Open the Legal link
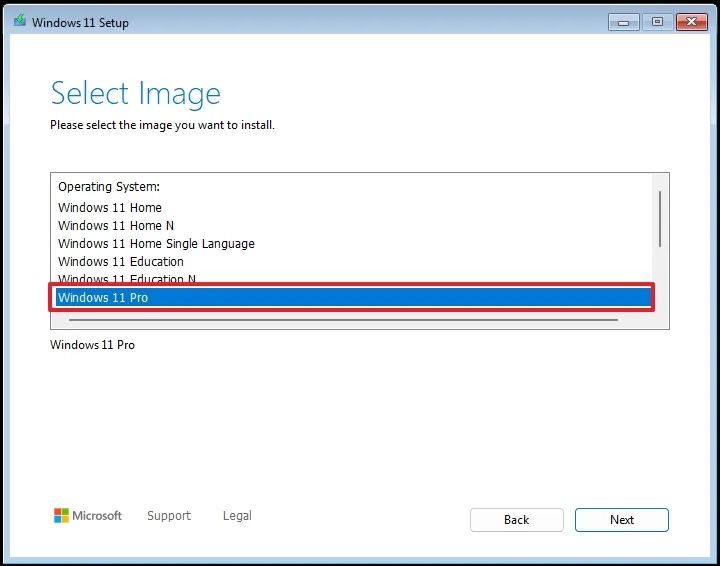 237,516
